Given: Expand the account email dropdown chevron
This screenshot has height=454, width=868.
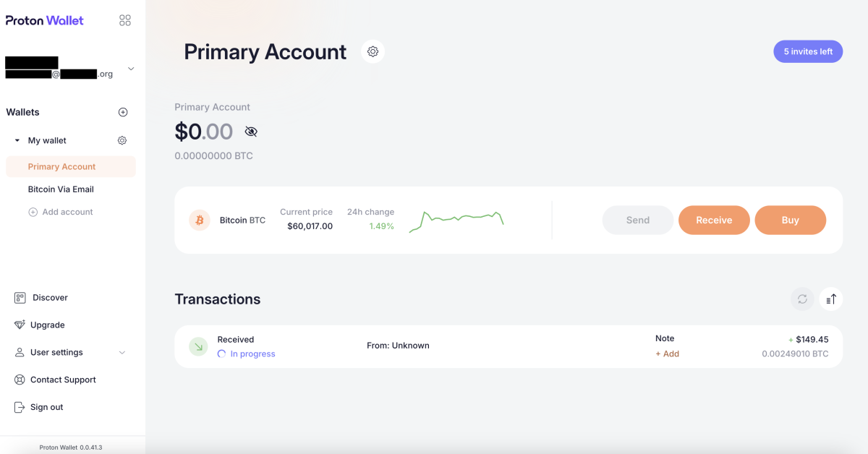Looking at the screenshot, I should (x=131, y=69).
